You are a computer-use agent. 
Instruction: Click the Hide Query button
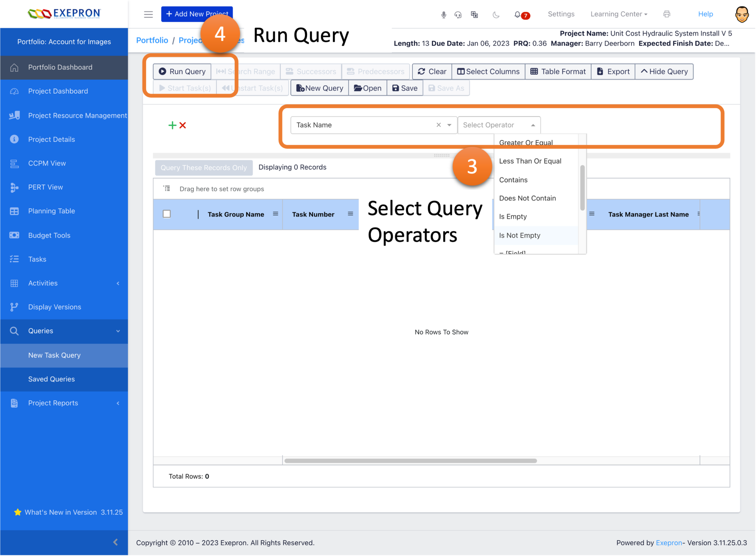point(664,72)
